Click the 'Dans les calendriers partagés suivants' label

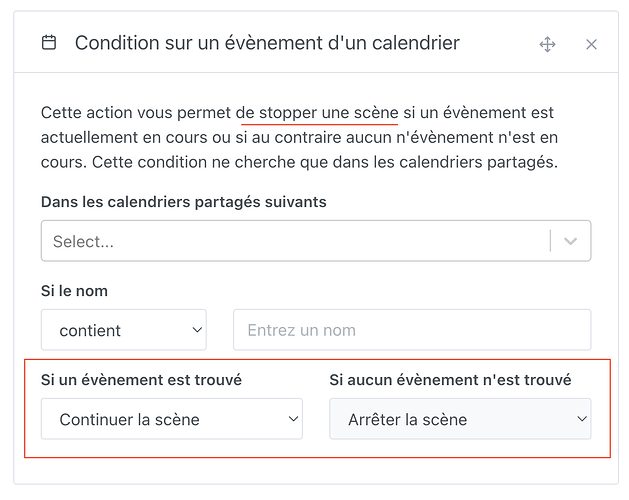point(183,202)
